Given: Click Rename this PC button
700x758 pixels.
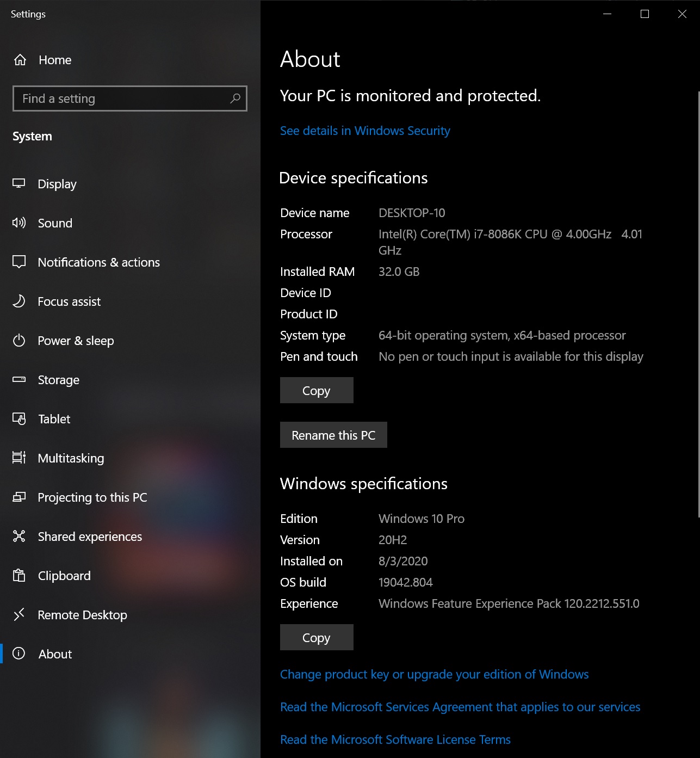Looking at the screenshot, I should click(x=333, y=435).
